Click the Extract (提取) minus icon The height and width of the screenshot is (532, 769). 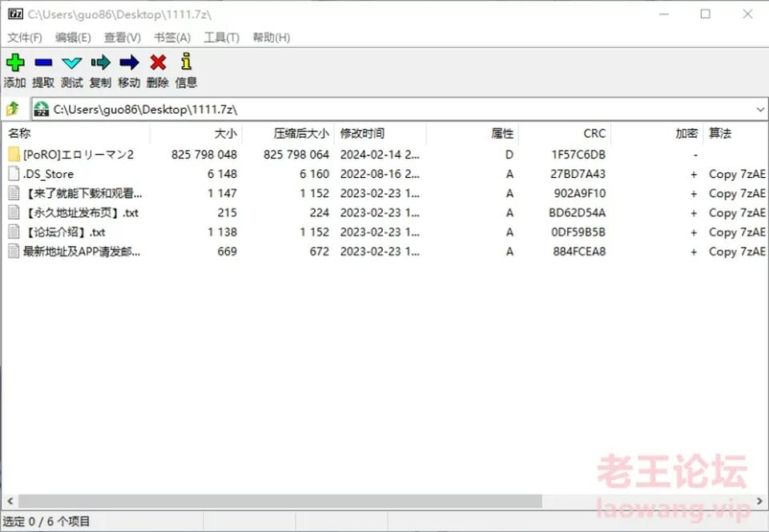click(43, 62)
